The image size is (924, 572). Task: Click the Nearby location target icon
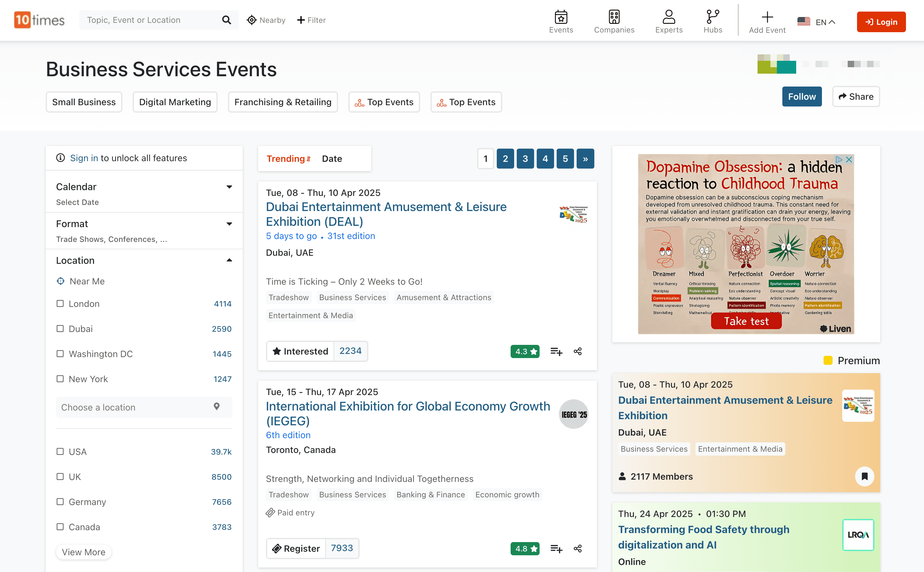pyautogui.click(x=252, y=20)
